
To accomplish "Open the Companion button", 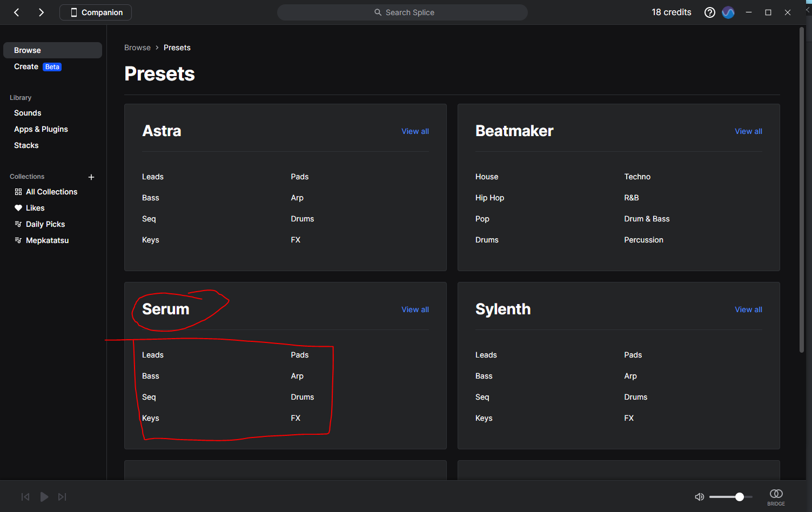I will [x=96, y=12].
